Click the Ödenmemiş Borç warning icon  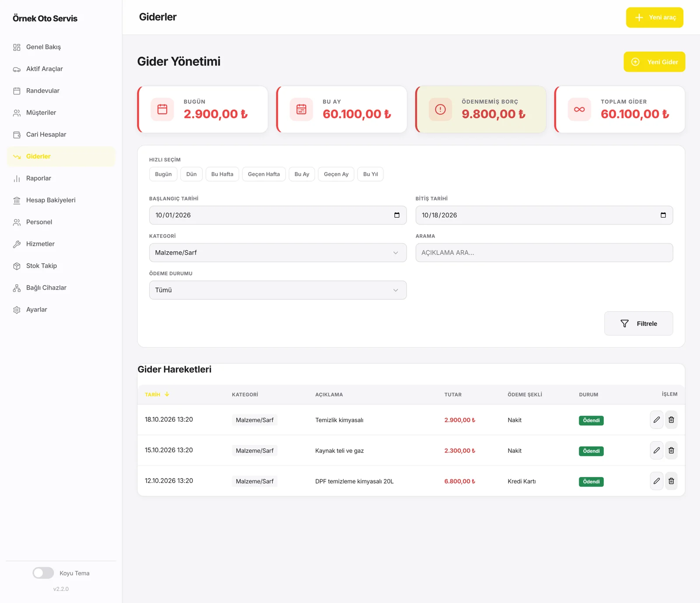tap(441, 109)
